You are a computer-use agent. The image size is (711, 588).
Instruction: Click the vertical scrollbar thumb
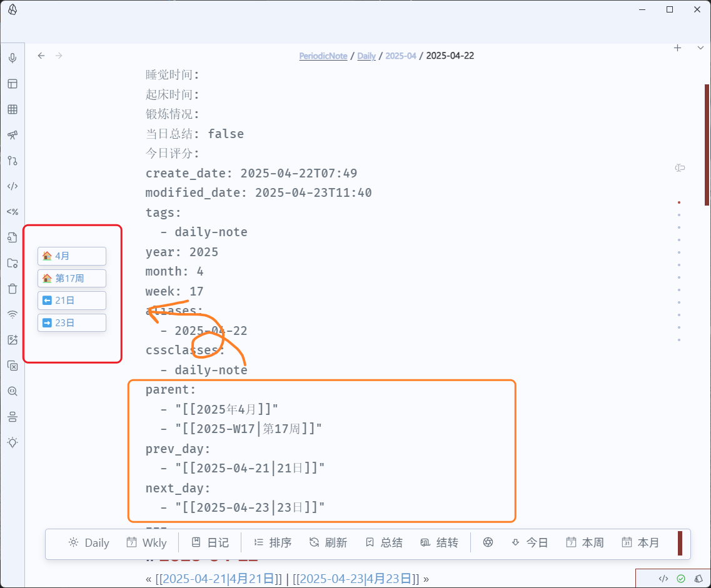(x=707, y=145)
